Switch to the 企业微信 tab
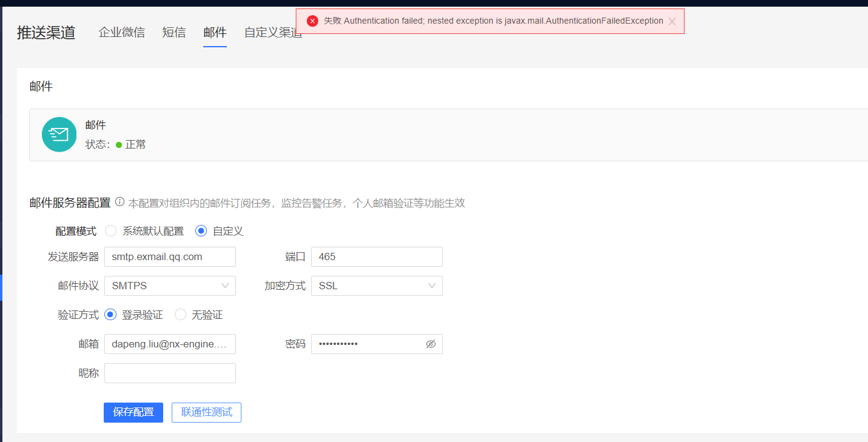 [121, 32]
